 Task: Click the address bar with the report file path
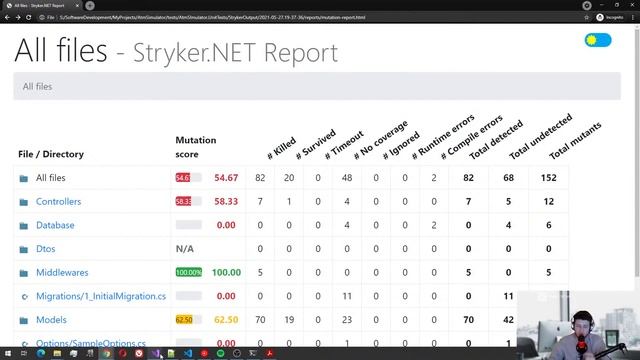[212, 17]
